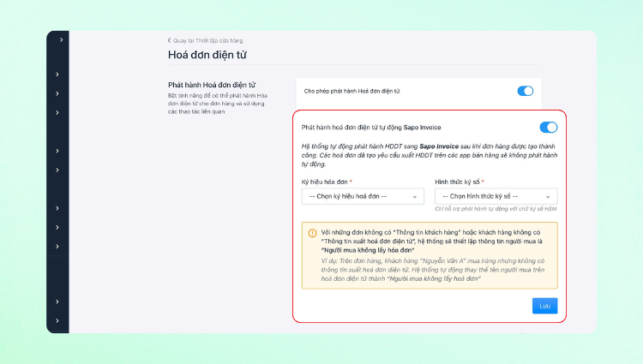
Task: Click the back arrow icon beside Quay lại
Action: click(x=170, y=40)
